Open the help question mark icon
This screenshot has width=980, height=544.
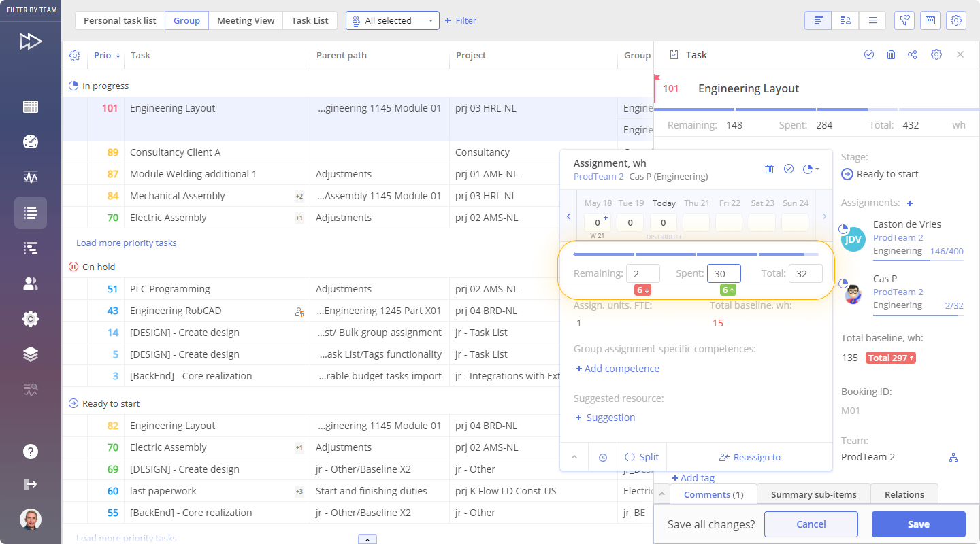(31, 452)
